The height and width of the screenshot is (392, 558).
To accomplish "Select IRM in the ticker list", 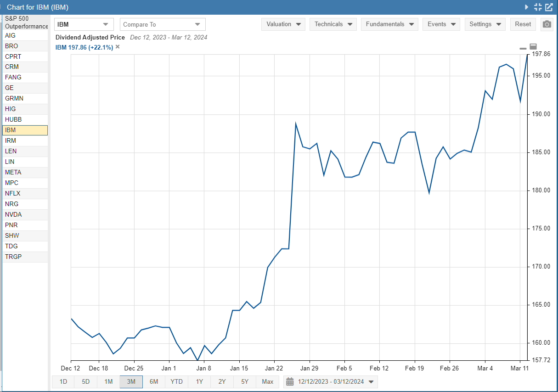I will point(25,141).
